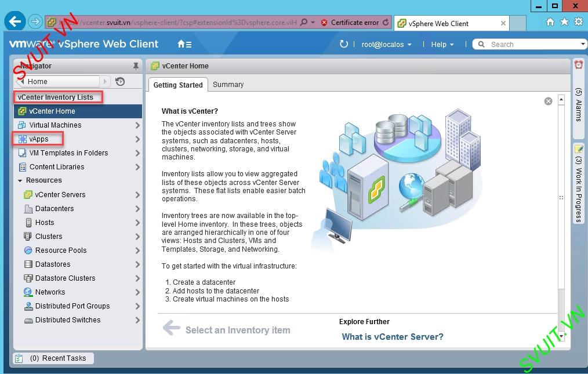Click the navigator forward history arrow
The width and height of the screenshot is (588, 374).
click(x=104, y=81)
